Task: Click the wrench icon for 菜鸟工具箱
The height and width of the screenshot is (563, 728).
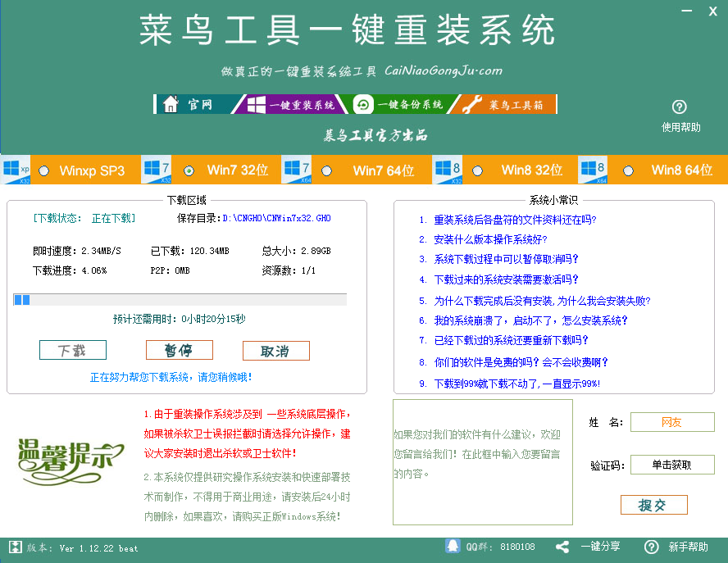Action: (x=471, y=104)
